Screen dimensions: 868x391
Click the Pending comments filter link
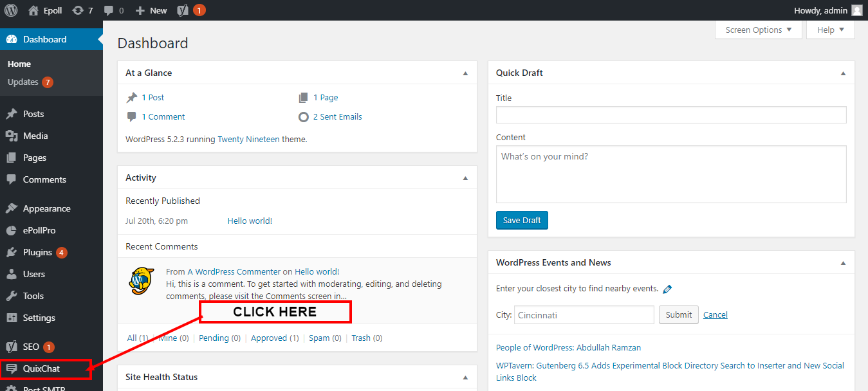click(x=214, y=338)
